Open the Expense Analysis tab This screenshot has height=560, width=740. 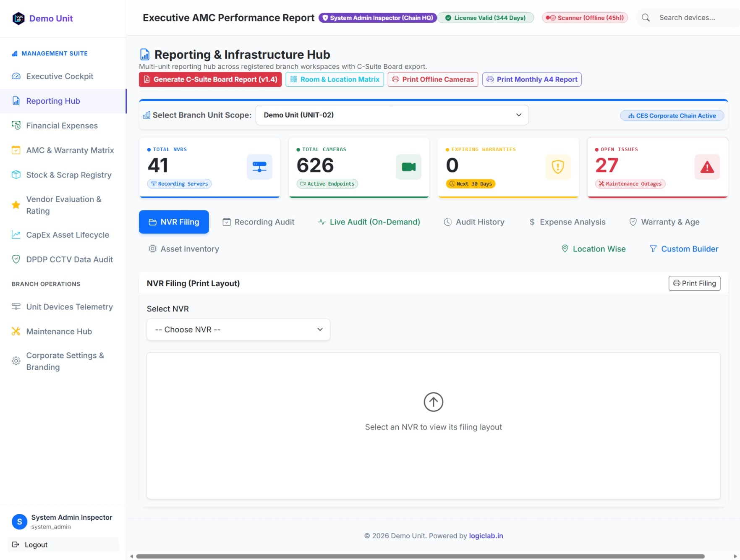(x=567, y=222)
